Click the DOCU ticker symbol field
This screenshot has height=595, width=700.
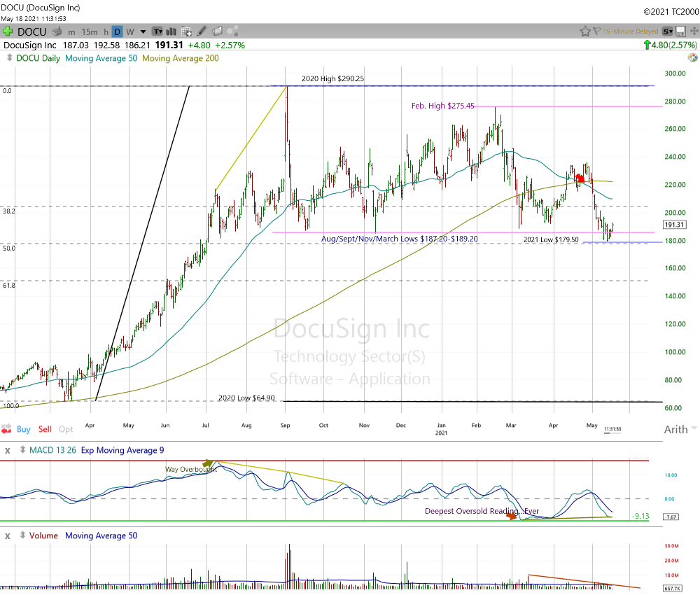coord(31,31)
